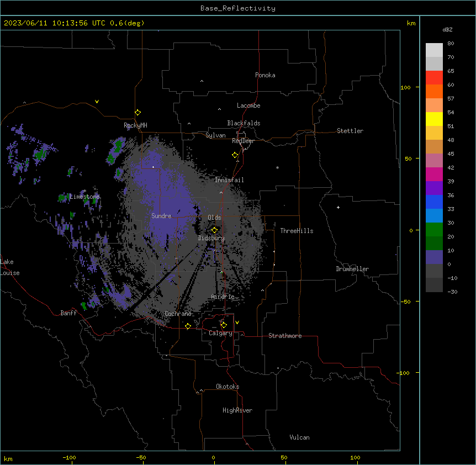Click the green 20 dBZ legend swatch
The height and width of the screenshot is (465, 476).
[434, 230]
